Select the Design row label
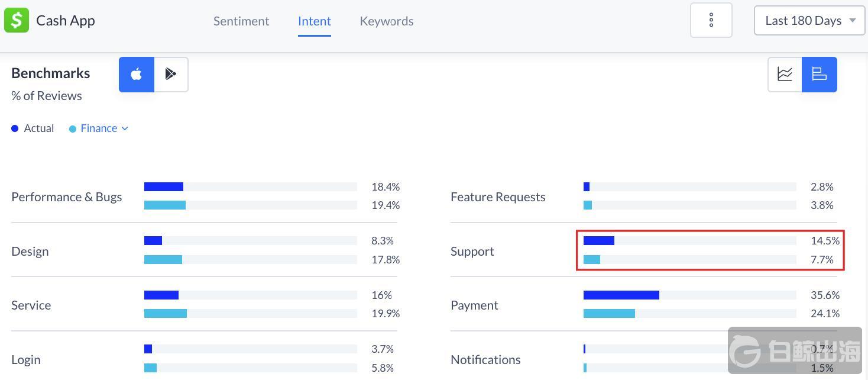 [30, 252]
